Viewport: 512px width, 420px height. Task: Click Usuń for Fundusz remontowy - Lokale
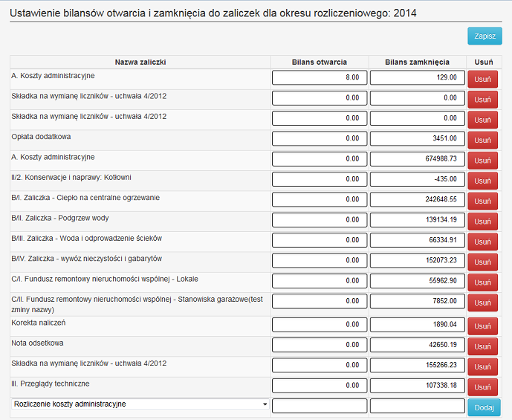point(482,282)
